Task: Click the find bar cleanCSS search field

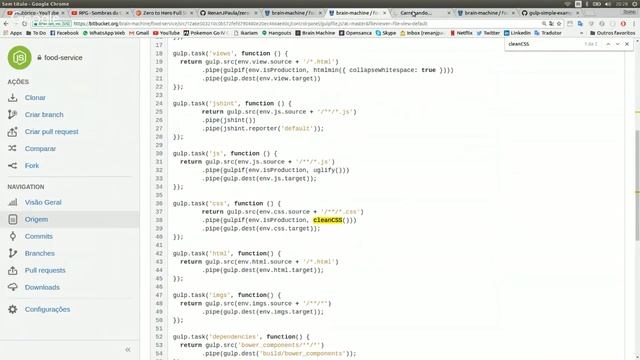Action: pos(543,44)
